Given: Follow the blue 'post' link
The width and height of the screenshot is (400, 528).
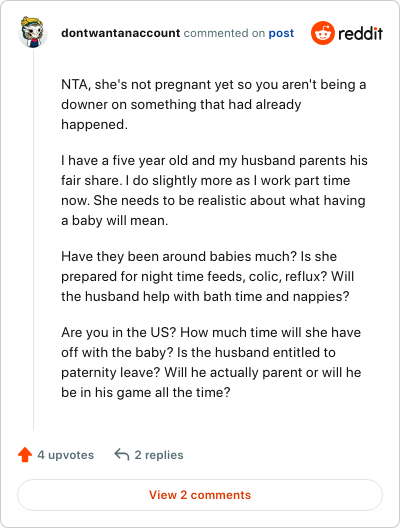Looking at the screenshot, I should pos(281,33).
